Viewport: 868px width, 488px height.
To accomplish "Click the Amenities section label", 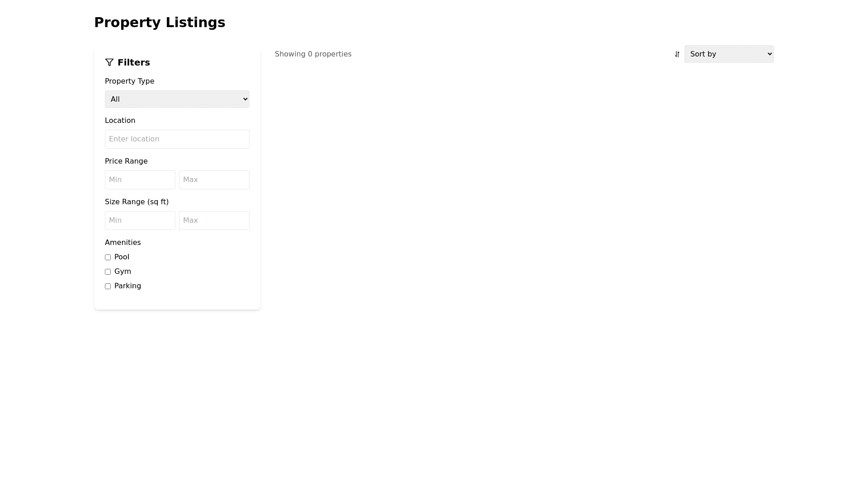I will pyautogui.click(x=123, y=243).
